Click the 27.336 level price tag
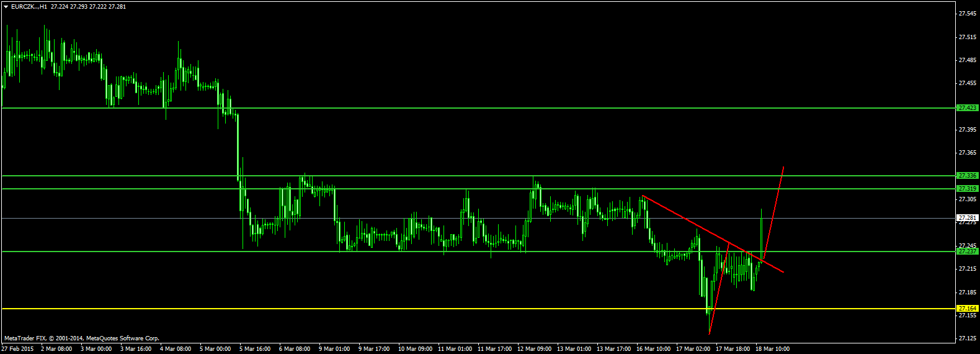 click(x=968, y=176)
